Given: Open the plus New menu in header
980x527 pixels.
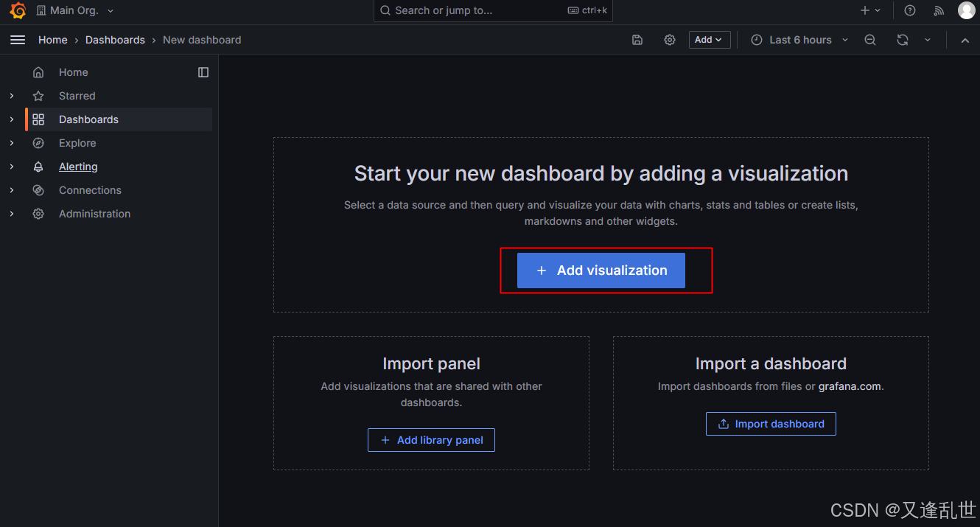Looking at the screenshot, I should (x=870, y=10).
